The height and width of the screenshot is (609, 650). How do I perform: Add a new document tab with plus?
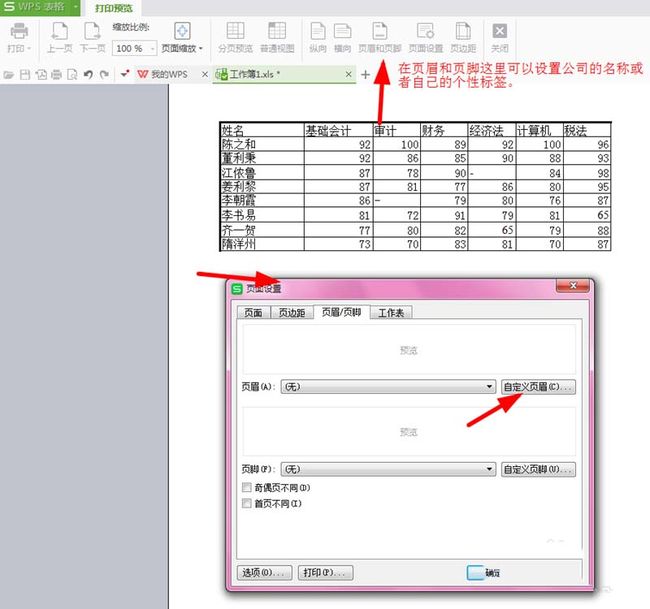pyautogui.click(x=365, y=75)
